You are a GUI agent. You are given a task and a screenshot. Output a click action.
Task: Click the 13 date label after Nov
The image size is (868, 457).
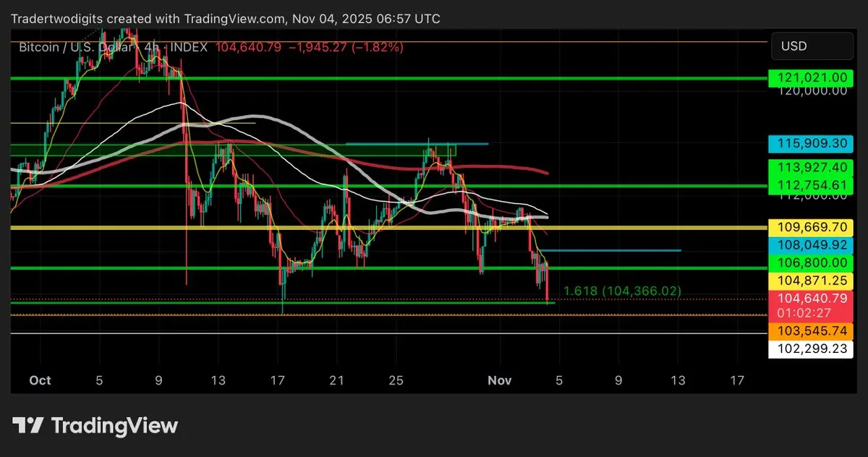[677, 380]
